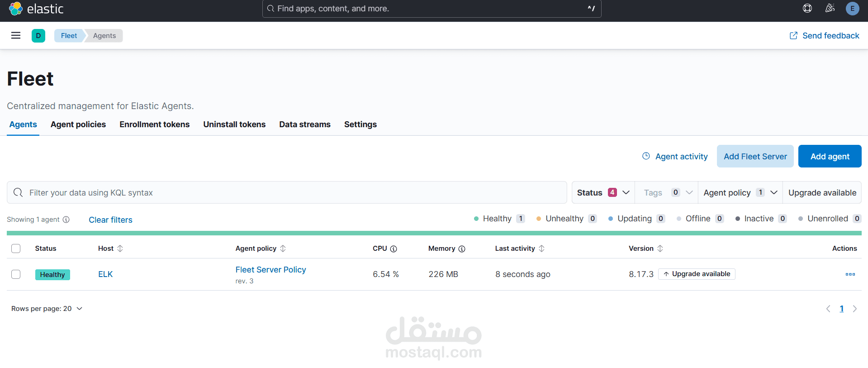Image resolution: width=868 pixels, height=368 pixels.
Task: Open the newsfeed celebration icon
Action: coord(830,8)
